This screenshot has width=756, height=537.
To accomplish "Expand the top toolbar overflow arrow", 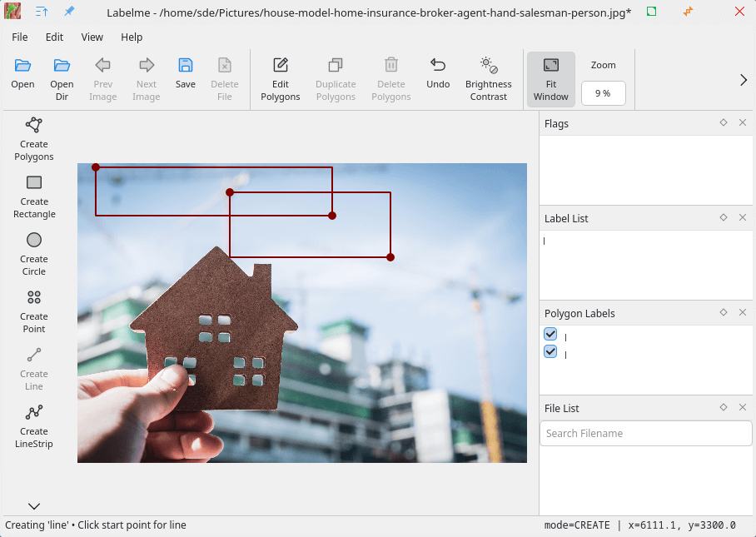I will tap(744, 80).
